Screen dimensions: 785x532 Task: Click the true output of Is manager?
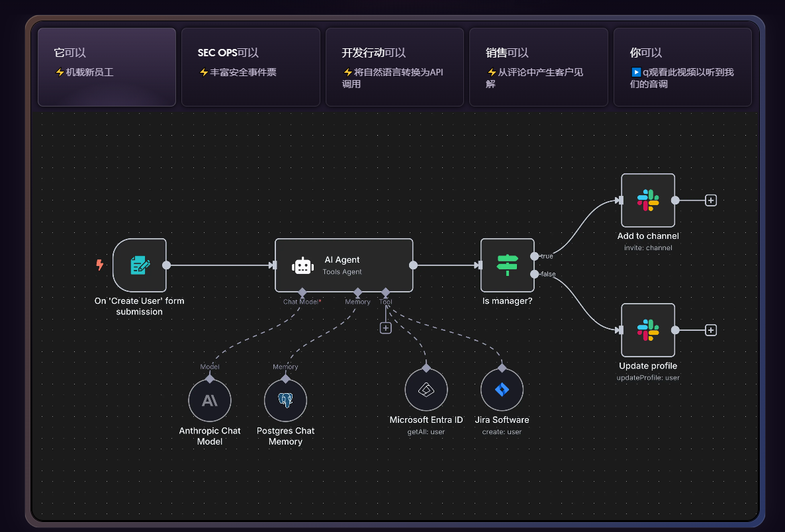point(535,256)
